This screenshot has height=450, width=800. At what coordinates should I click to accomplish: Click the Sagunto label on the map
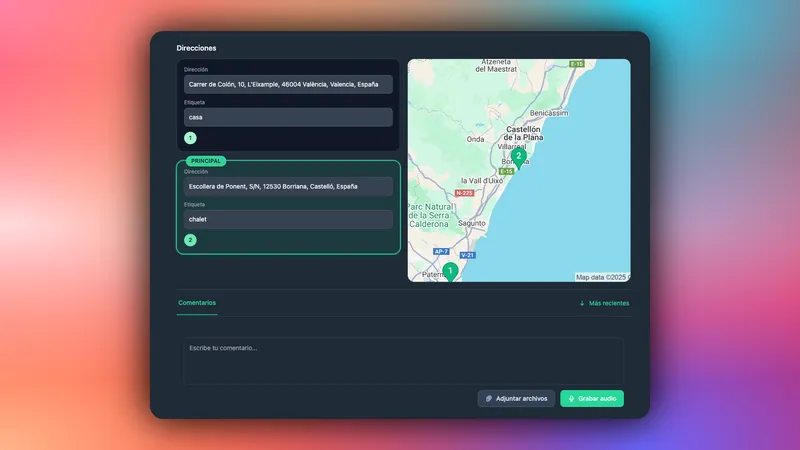pyautogui.click(x=472, y=223)
